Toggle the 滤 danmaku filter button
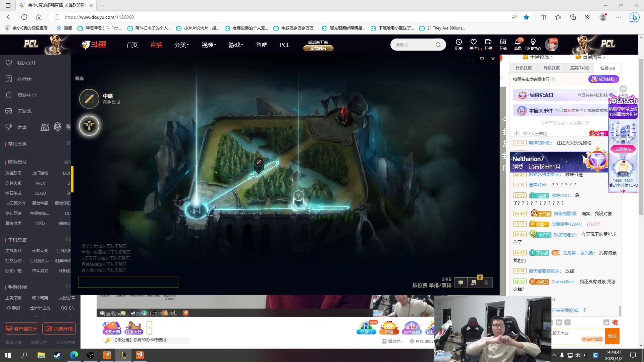Viewport: 644px width, 362px height. pos(606,322)
